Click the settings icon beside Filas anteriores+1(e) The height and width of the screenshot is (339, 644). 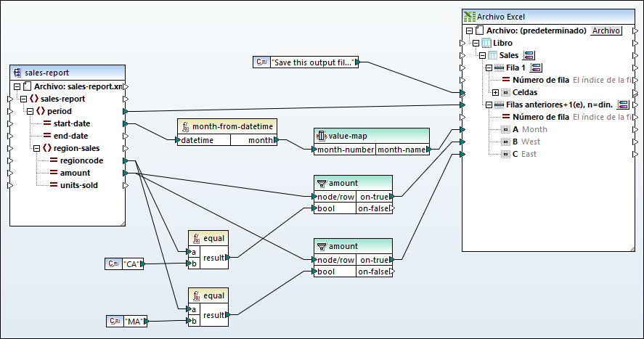pyautogui.click(x=622, y=105)
